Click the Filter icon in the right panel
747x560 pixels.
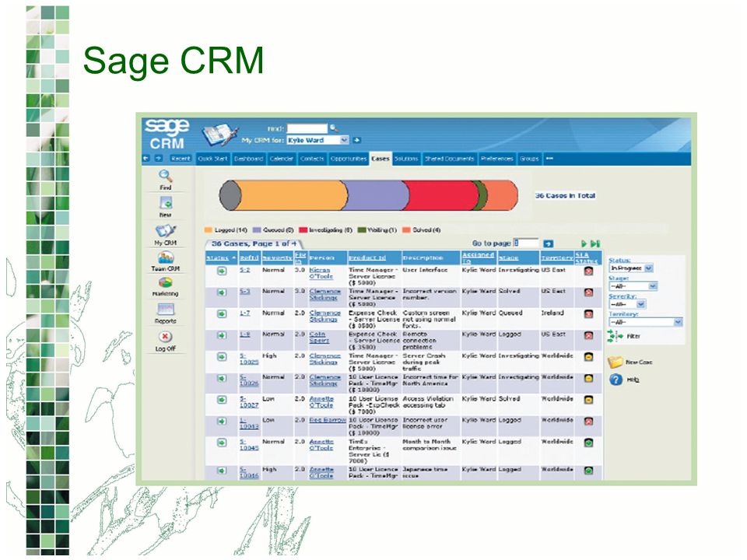tap(615, 336)
